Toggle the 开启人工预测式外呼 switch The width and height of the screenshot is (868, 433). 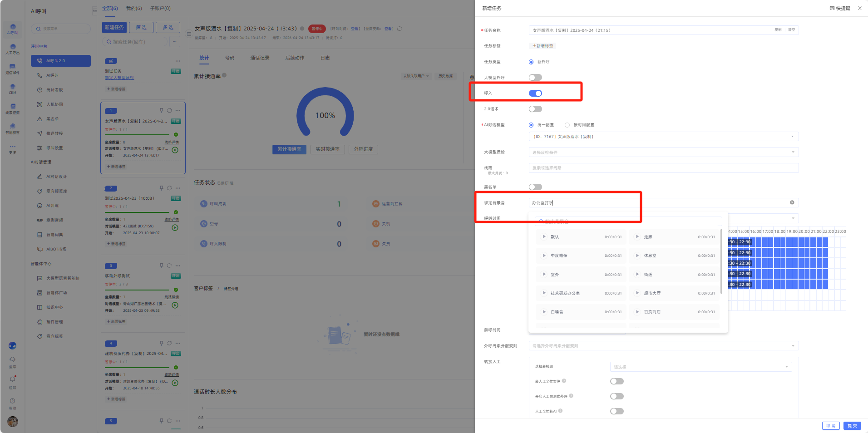[x=617, y=396]
